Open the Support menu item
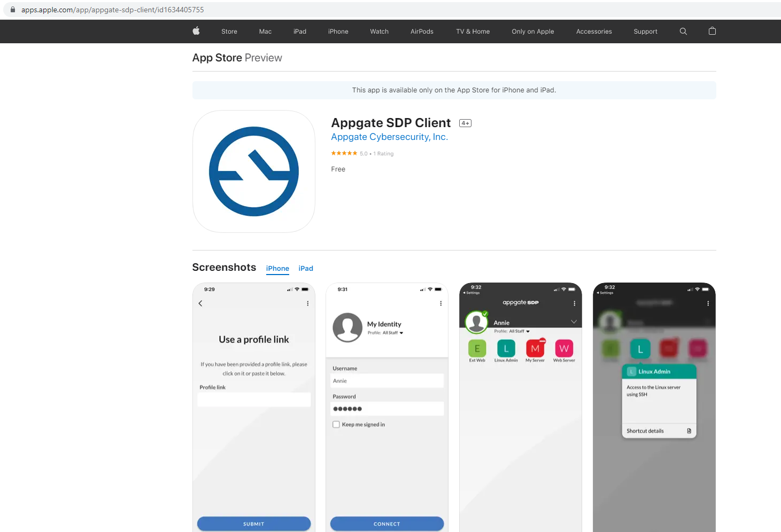 (645, 31)
